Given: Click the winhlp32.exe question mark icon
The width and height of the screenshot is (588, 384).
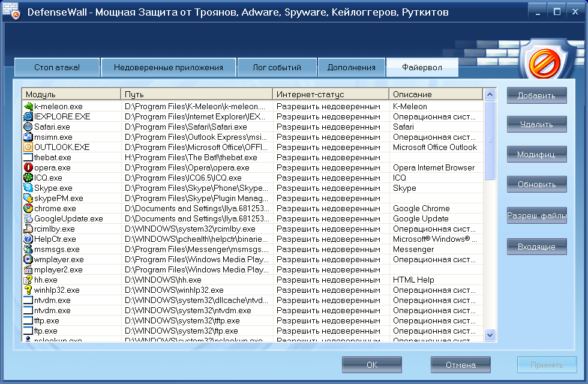Looking at the screenshot, I should tap(28, 290).
